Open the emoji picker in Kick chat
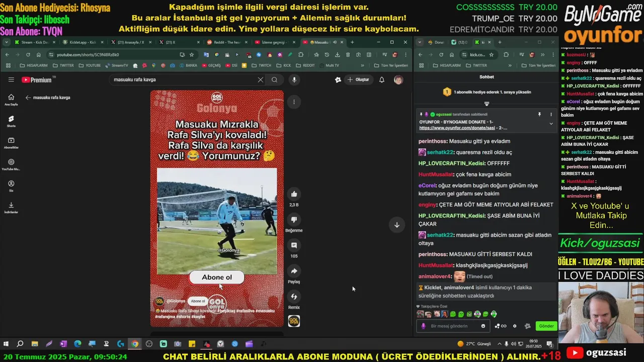This screenshot has height=362, width=644. [x=484, y=326]
